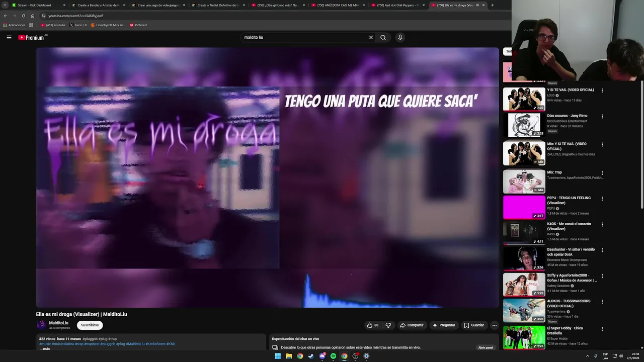Open the chat with 'Abrir panel'
The width and height of the screenshot is (644, 362).
[x=486, y=347]
